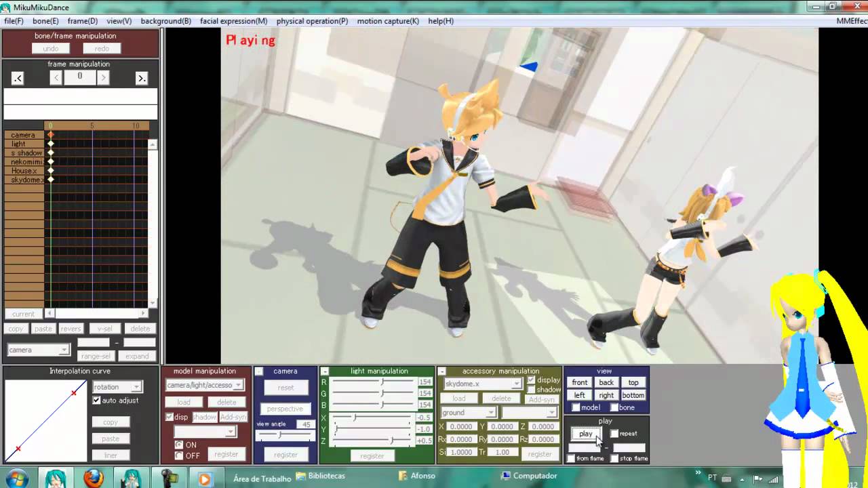
Task: Open the rotation interpolation dropdown
Action: coord(117,387)
